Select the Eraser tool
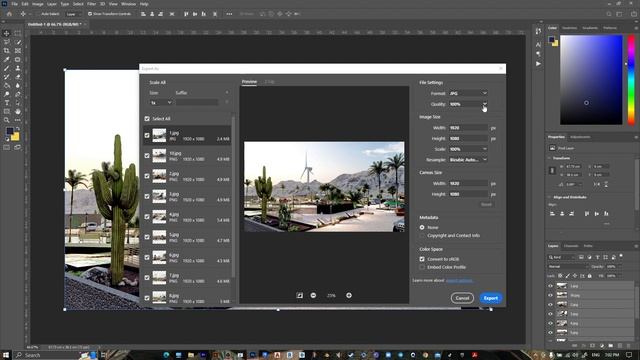Image resolution: width=640 pixels, height=360 pixels. [18, 77]
